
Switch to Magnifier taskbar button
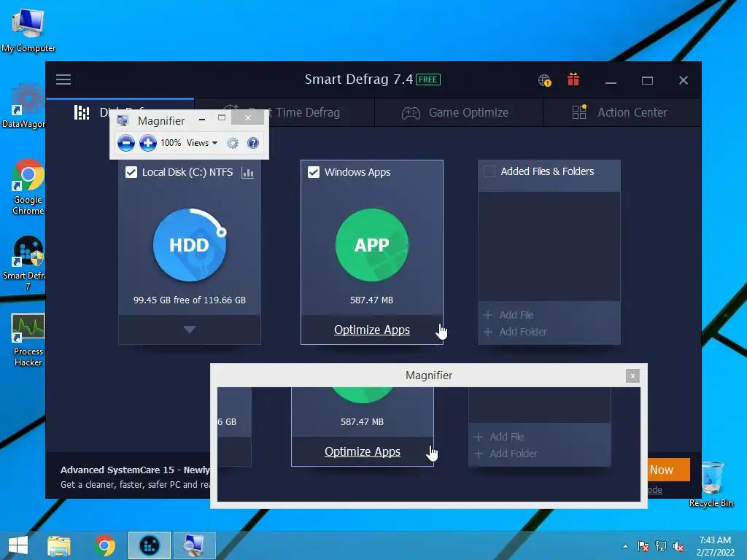(194, 545)
